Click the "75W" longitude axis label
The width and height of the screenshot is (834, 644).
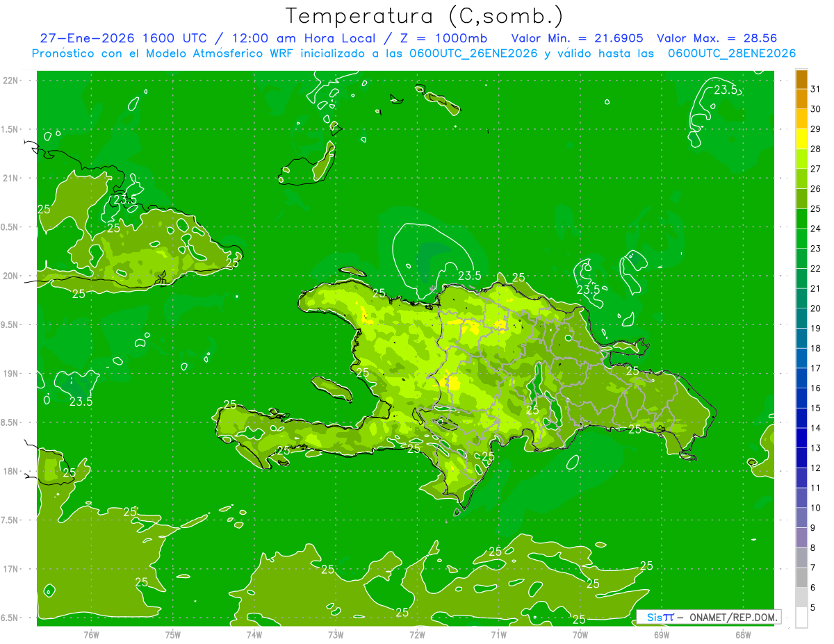pos(173,635)
